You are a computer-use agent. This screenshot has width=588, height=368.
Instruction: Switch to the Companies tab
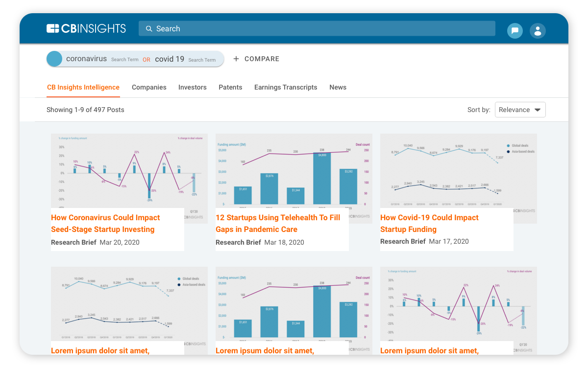point(149,87)
